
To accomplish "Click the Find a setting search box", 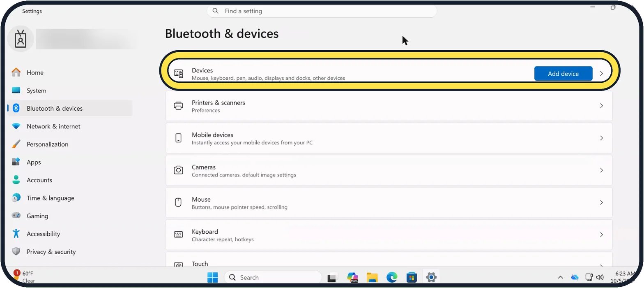I will pyautogui.click(x=322, y=11).
